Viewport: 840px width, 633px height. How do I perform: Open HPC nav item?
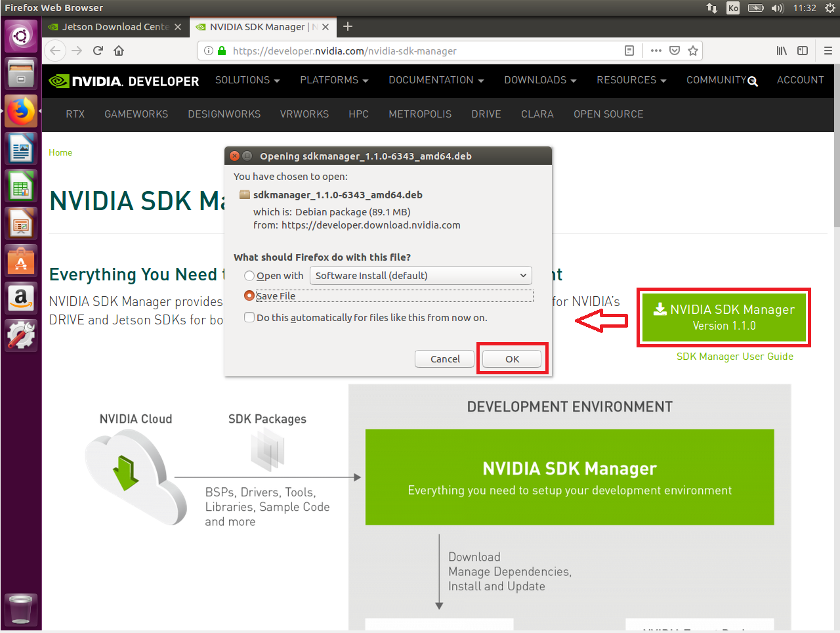click(x=359, y=114)
